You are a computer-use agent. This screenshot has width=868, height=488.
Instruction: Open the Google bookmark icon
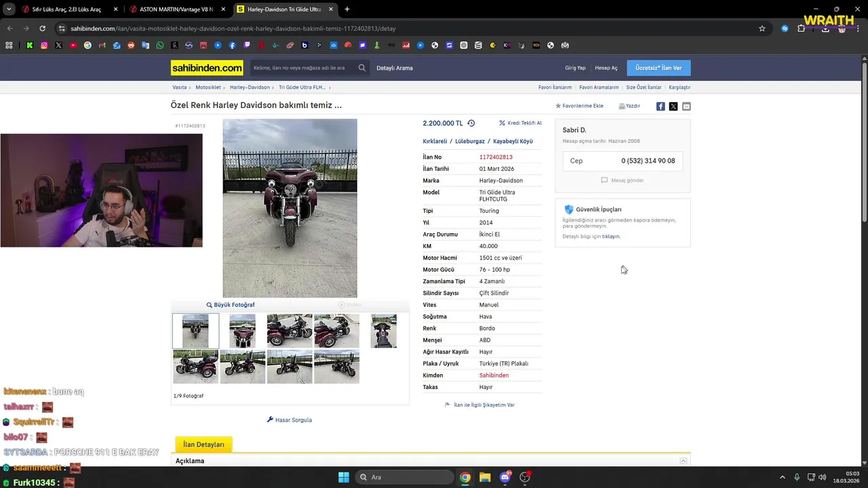(x=87, y=45)
